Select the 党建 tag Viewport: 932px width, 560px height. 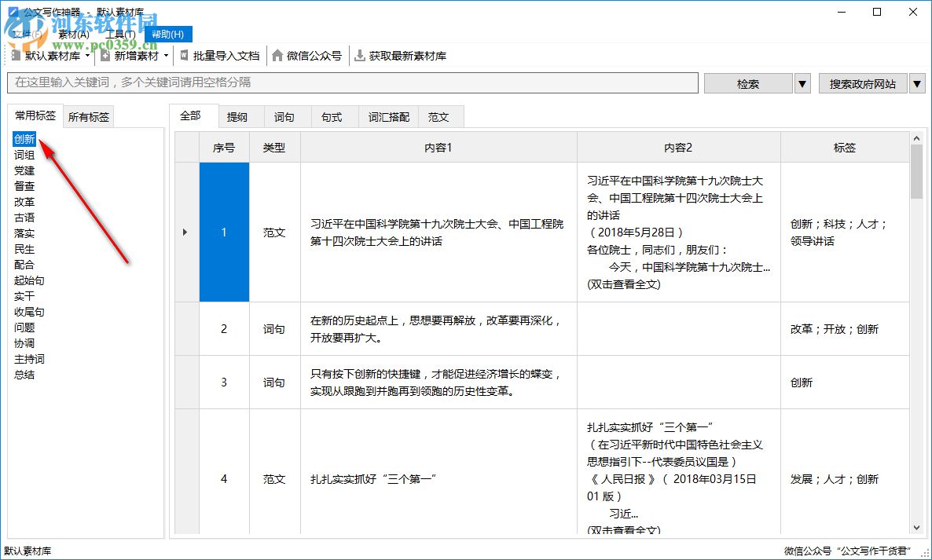[24, 170]
